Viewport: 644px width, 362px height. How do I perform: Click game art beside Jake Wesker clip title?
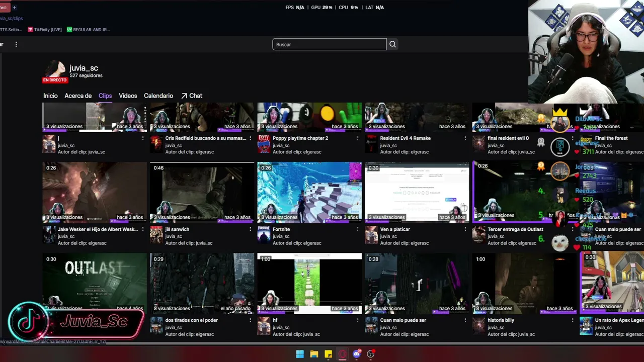[49, 234]
